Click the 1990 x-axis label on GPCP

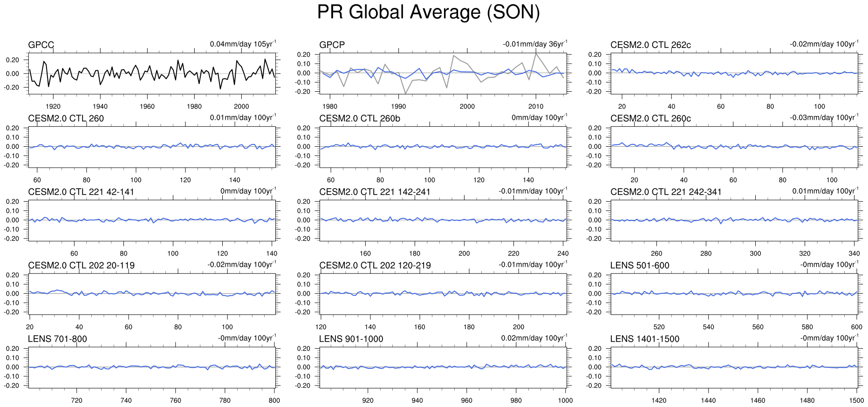(398, 106)
